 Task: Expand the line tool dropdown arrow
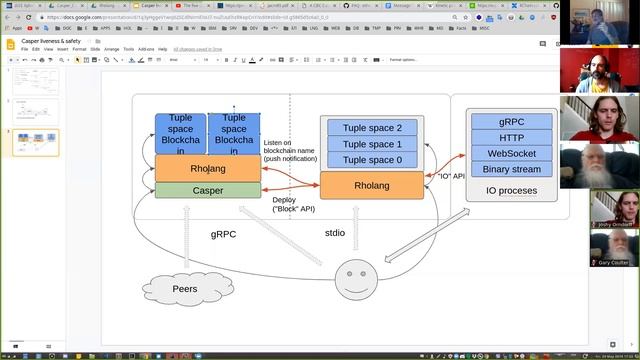[x=122, y=60]
